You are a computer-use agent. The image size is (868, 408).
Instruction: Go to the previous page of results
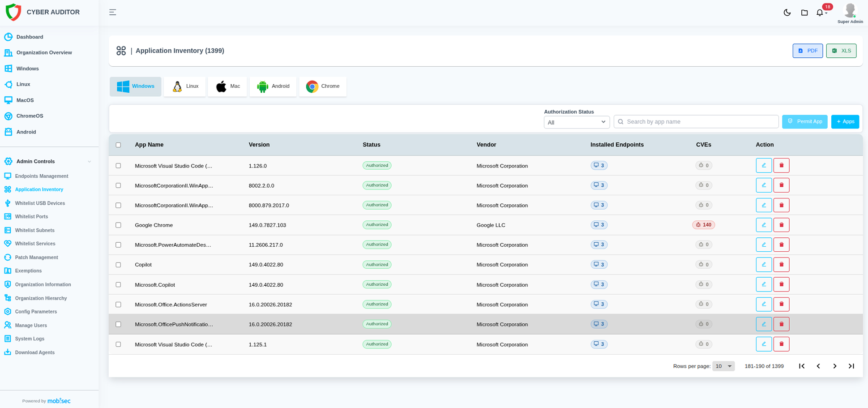(x=818, y=366)
